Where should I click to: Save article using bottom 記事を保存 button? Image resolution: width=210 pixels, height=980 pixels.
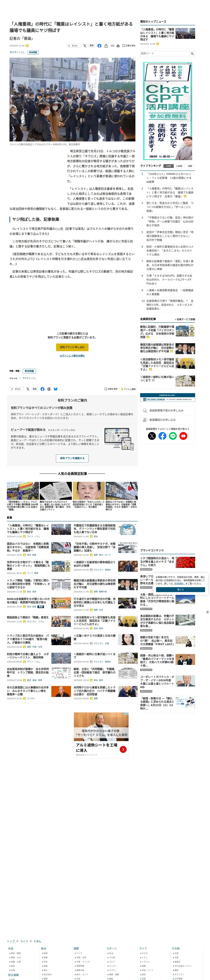coord(111,389)
